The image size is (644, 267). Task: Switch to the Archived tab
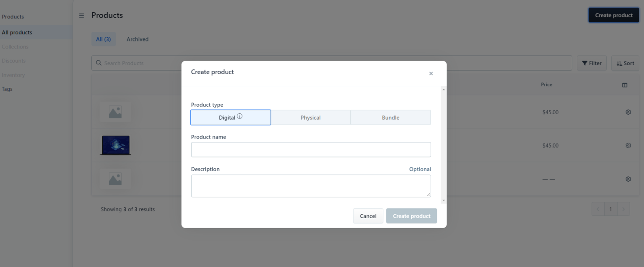pyautogui.click(x=138, y=39)
